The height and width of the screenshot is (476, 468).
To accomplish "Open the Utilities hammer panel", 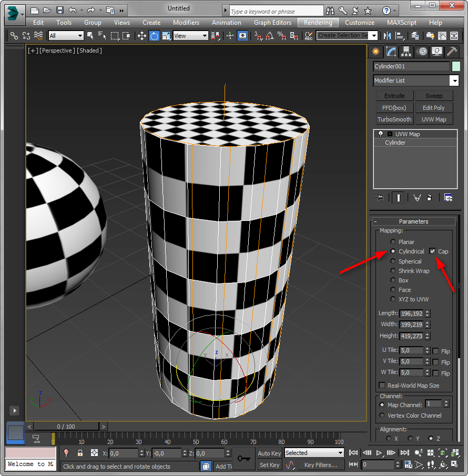I will (x=452, y=51).
